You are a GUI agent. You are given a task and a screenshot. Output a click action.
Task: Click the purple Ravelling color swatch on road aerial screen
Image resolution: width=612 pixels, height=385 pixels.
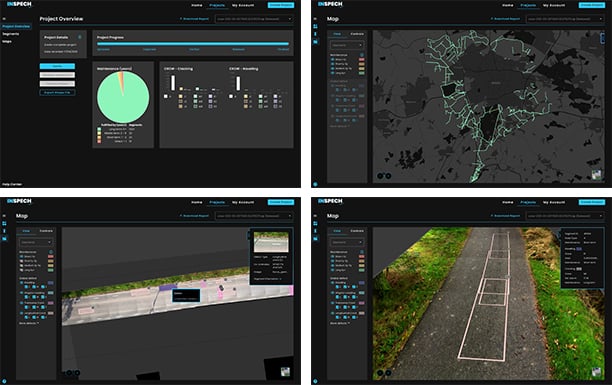pos(51,282)
